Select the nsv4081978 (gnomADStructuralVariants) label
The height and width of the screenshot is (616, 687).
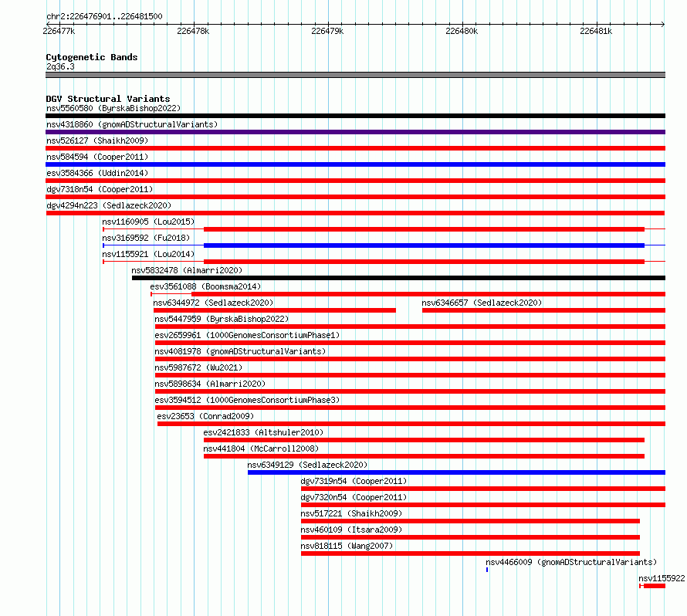tap(240, 351)
